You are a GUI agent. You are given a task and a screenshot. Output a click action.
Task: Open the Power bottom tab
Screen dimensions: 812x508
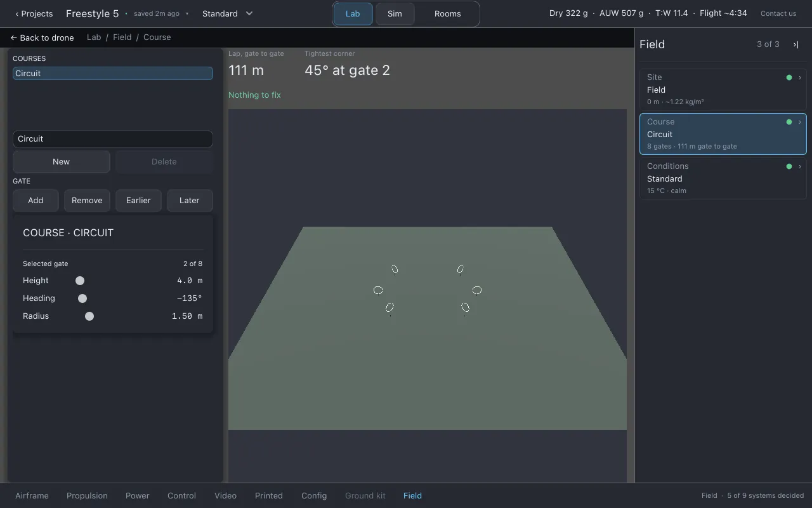[x=137, y=496]
